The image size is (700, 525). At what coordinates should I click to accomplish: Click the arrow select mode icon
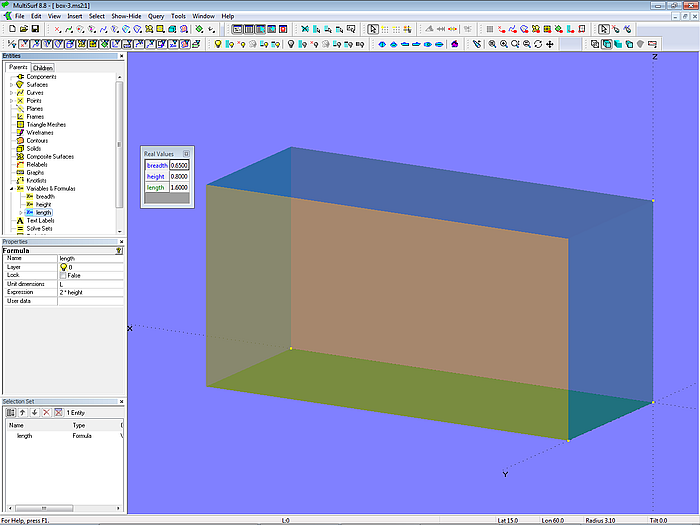click(x=373, y=29)
